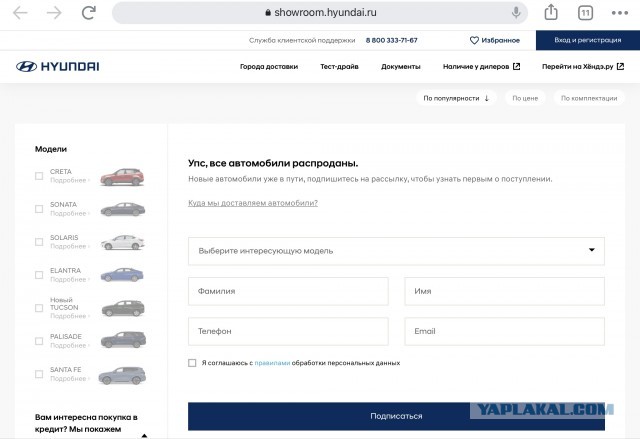Click the PALISADE car thumbnail
Viewport: 640px width, 439px height.
123,340
